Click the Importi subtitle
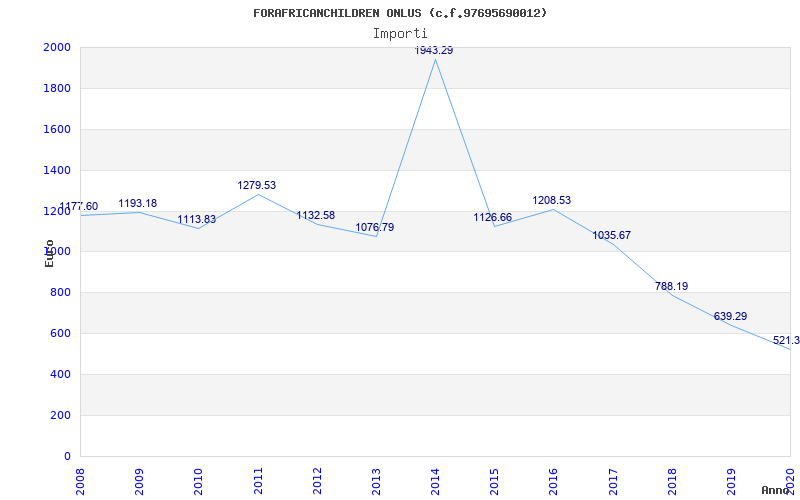The height and width of the screenshot is (500, 800). pos(400,34)
